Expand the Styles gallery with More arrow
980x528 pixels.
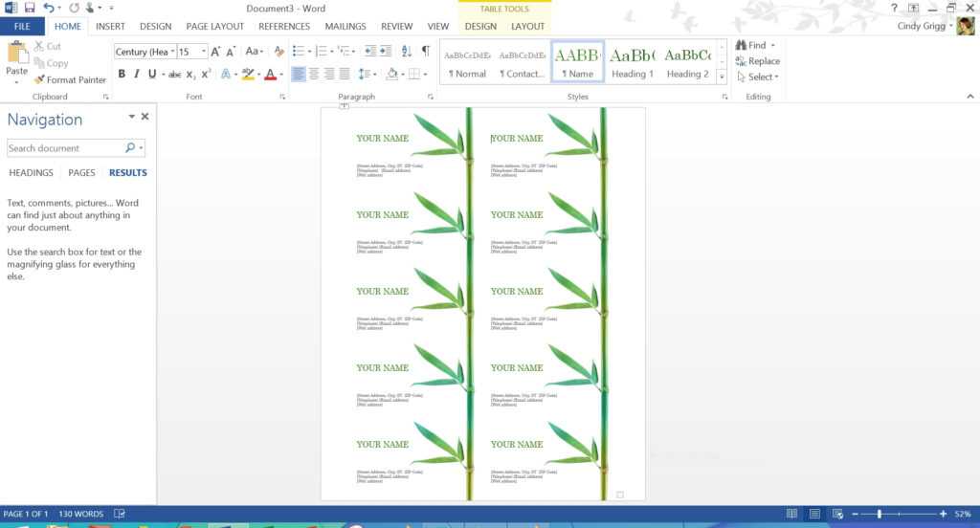(x=723, y=77)
